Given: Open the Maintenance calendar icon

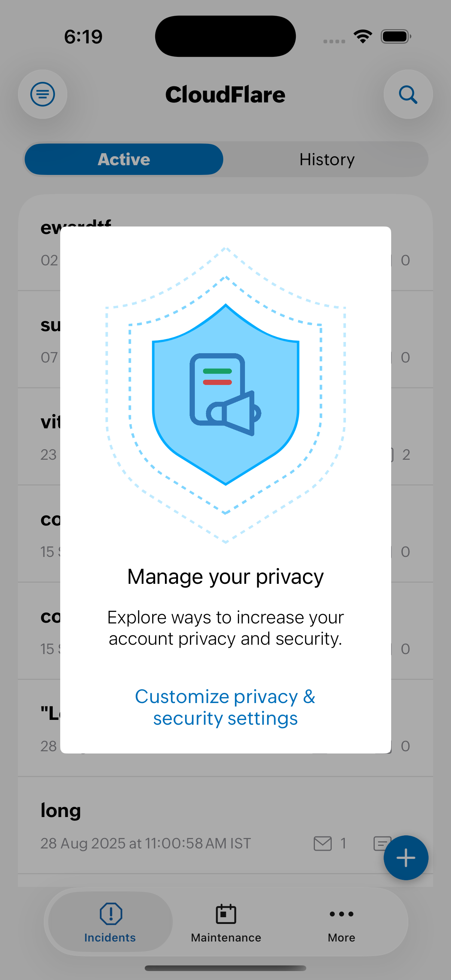Looking at the screenshot, I should (x=226, y=914).
